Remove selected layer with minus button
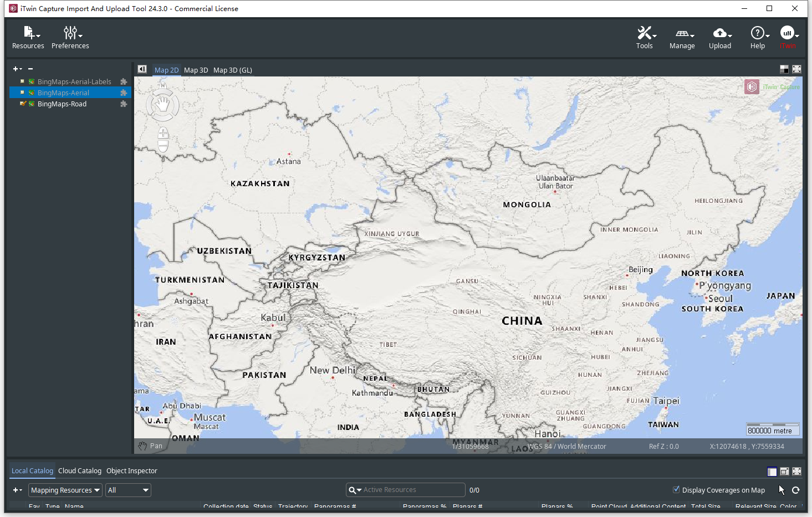 (30, 69)
